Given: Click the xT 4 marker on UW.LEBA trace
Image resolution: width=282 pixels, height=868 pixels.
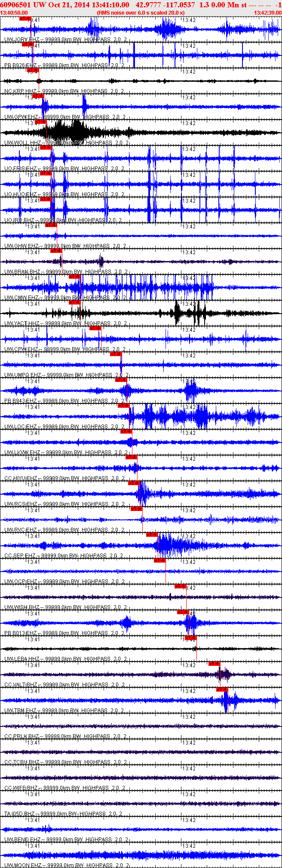Looking at the screenshot, I should tap(191, 638).
